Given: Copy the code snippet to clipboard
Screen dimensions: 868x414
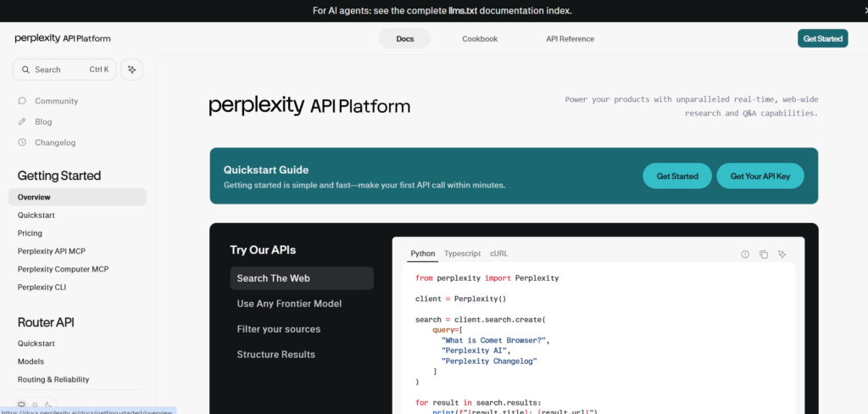Looking at the screenshot, I should tap(764, 254).
